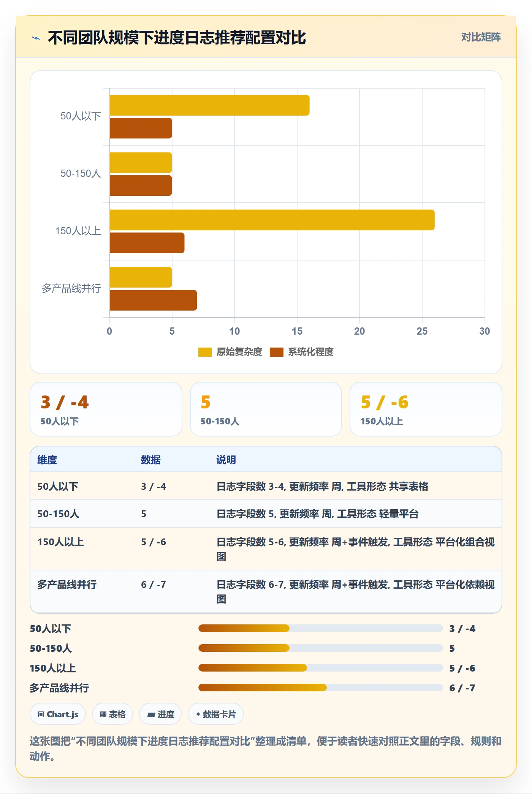The image size is (532, 794).
Task: Toggle the 系统化程度 legend swatch
Action: (277, 352)
